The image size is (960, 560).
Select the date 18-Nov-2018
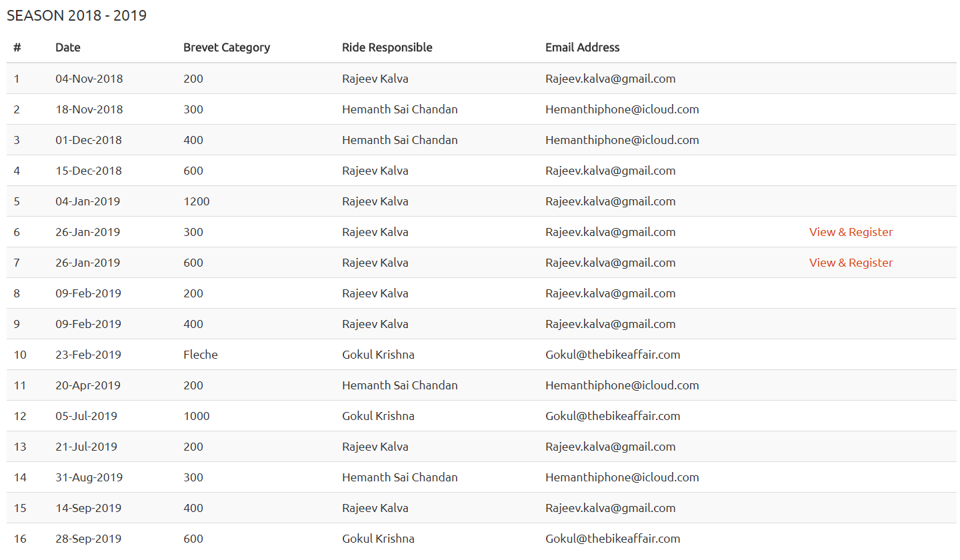[89, 109]
